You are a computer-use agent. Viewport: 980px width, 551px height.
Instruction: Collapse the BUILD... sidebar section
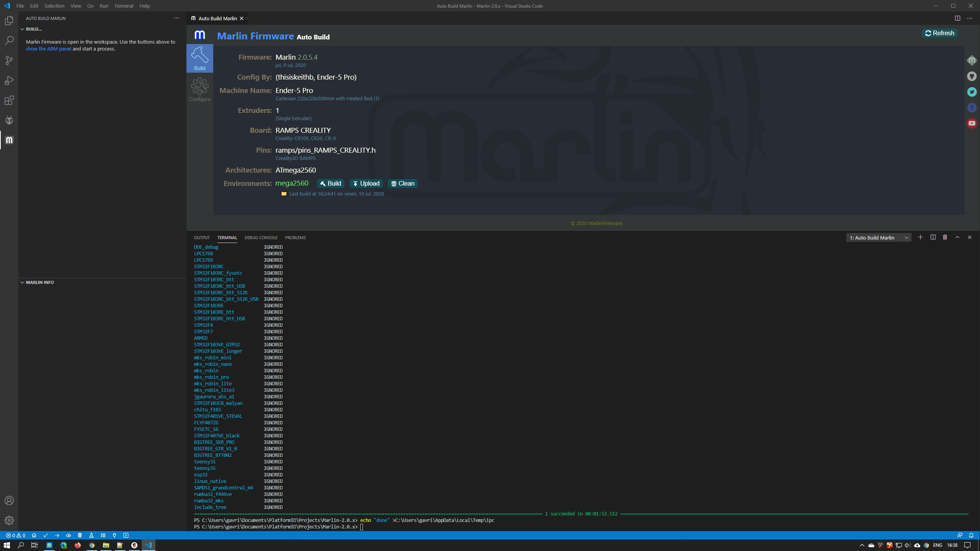point(34,29)
